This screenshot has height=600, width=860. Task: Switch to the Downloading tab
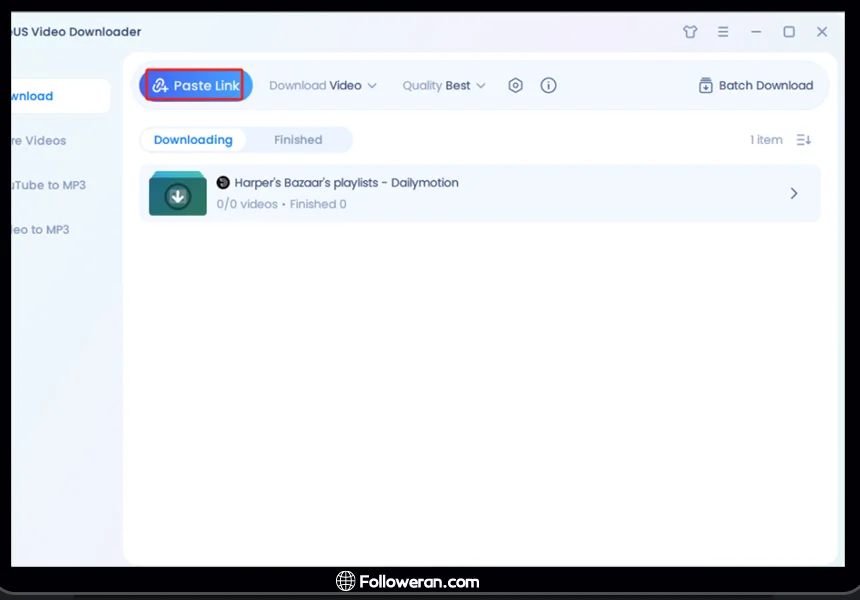193,140
